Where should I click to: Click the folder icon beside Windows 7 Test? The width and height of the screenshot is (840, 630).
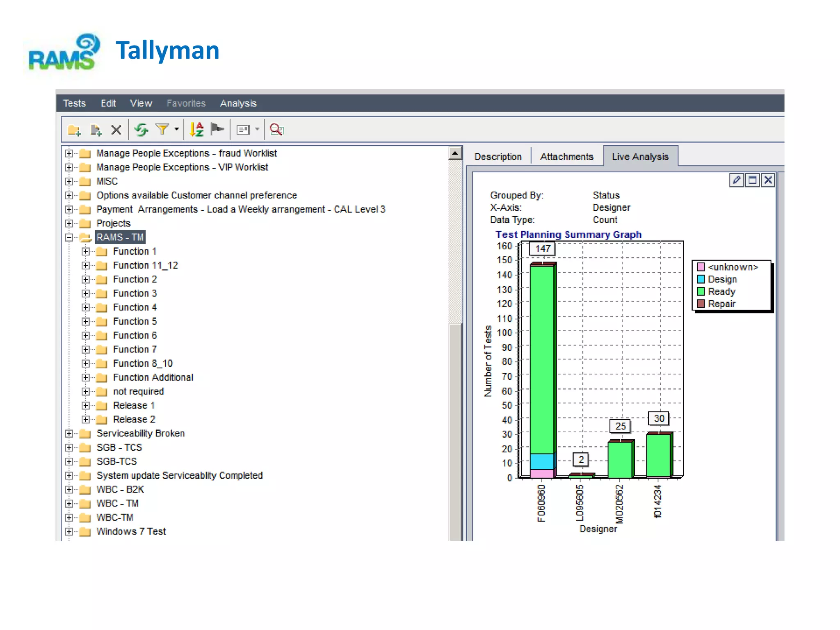(85, 532)
